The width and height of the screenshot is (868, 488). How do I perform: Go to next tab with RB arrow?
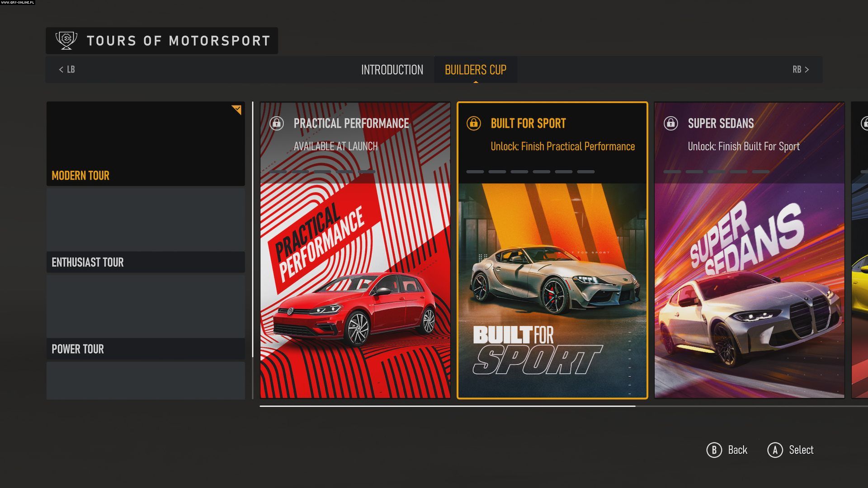click(x=801, y=70)
